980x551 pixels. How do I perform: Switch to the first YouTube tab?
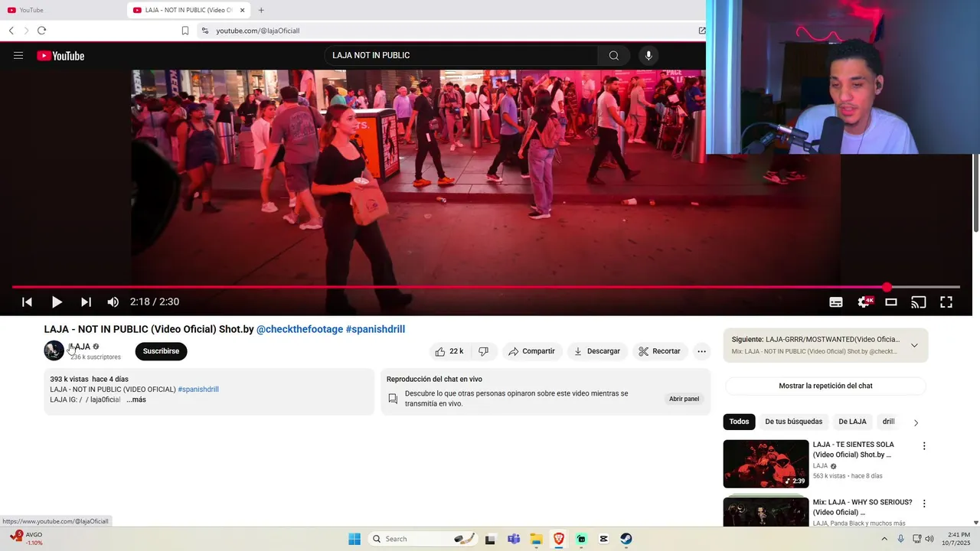61,10
